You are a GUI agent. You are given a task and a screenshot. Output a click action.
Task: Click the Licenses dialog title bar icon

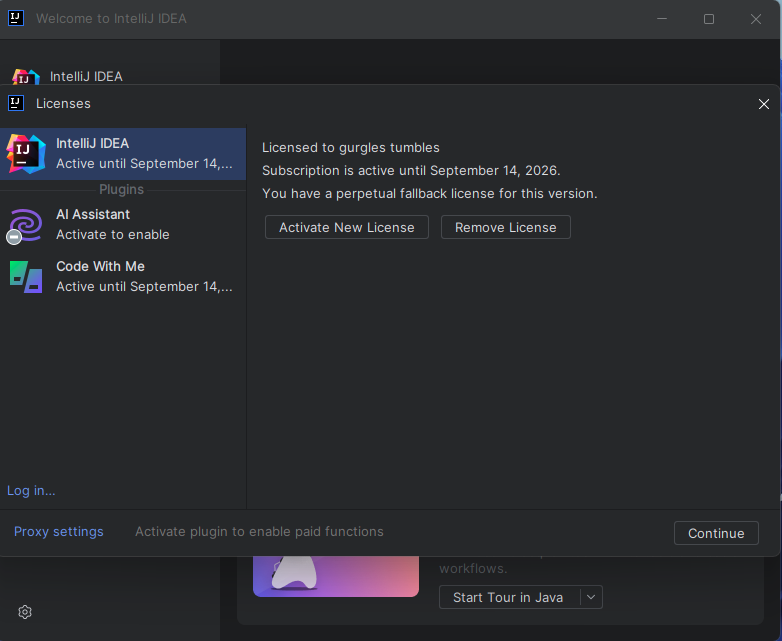coord(16,103)
